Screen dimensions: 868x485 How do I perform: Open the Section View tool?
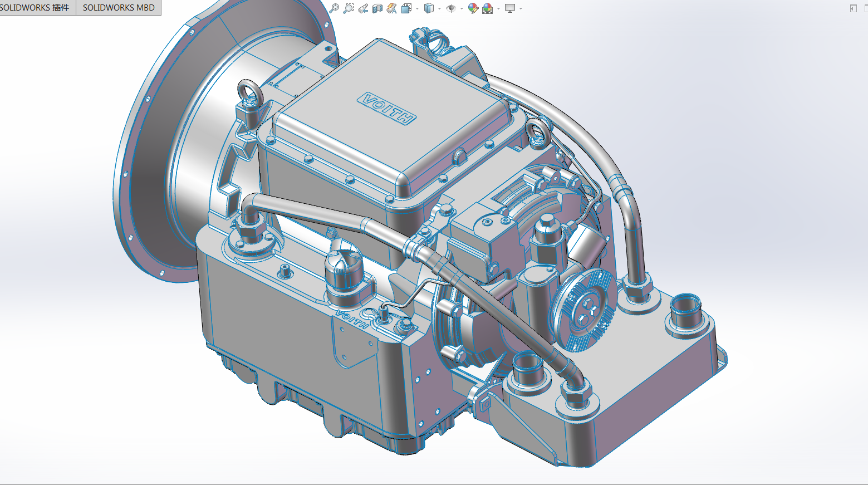coord(377,8)
